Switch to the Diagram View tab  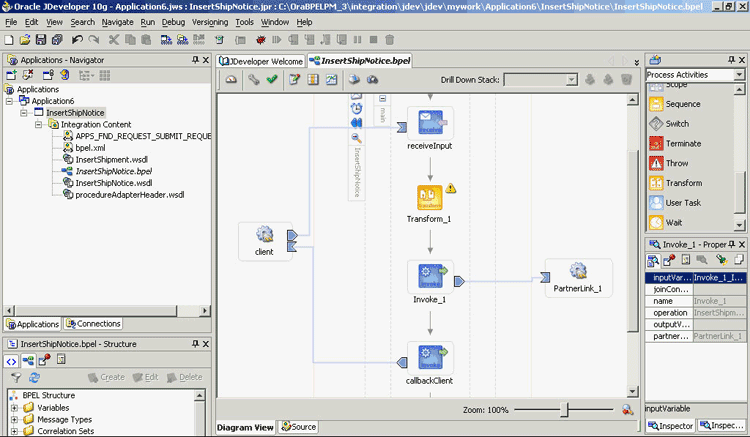click(x=245, y=427)
